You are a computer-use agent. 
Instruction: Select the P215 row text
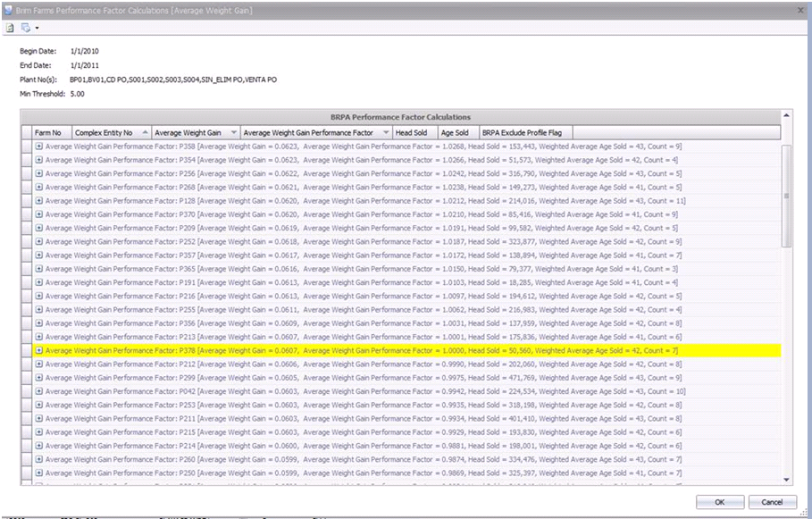coord(364,432)
